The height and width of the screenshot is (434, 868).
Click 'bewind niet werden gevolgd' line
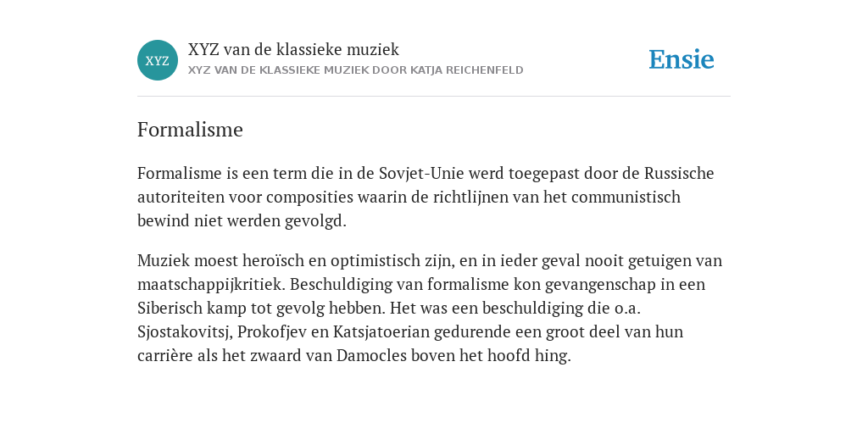coord(242,221)
